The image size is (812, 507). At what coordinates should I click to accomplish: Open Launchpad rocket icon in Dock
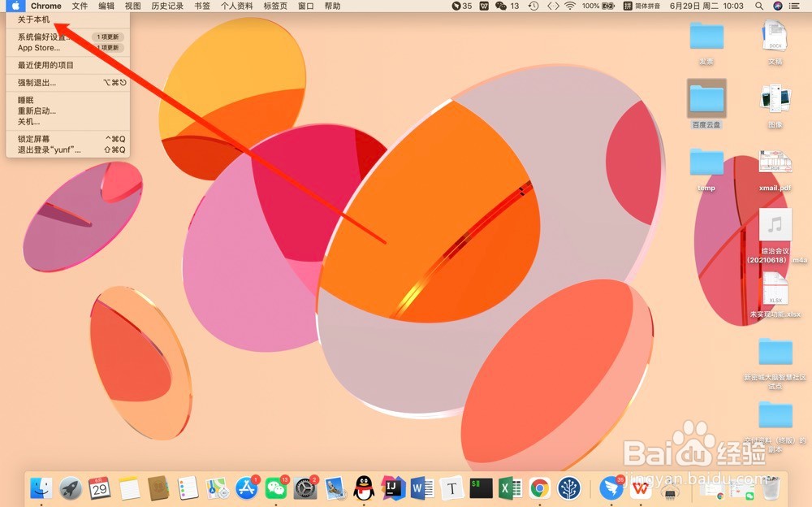(x=71, y=487)
